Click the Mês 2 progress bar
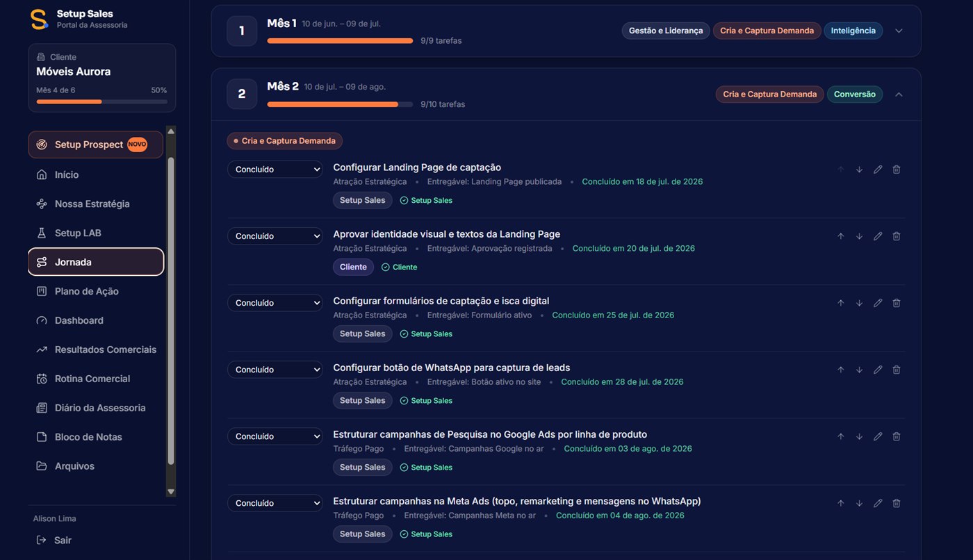973x560 pixels. coord(340,104)
